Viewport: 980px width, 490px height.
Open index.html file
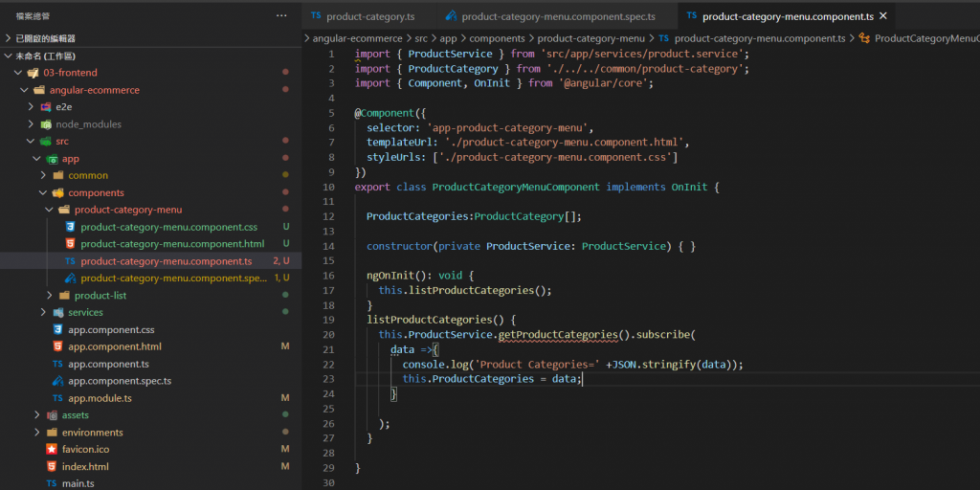point(85,466)
